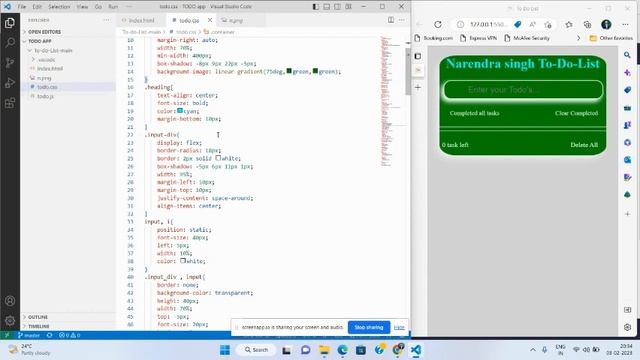Image resolution: width=640 pixels, height=360 pixels.
Task: Click the read aloud icon in address bar
Action: tap(533, 24)
